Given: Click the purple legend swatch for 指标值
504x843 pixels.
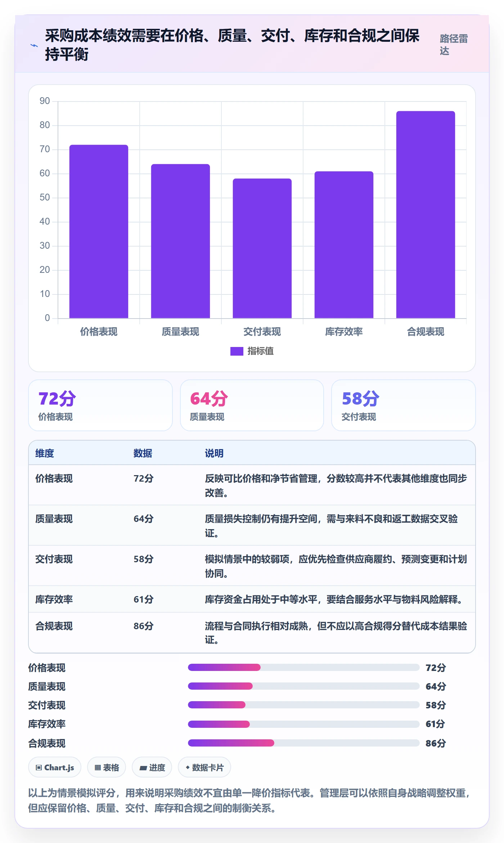Looking at the screenshot, I should pos(237,351).
